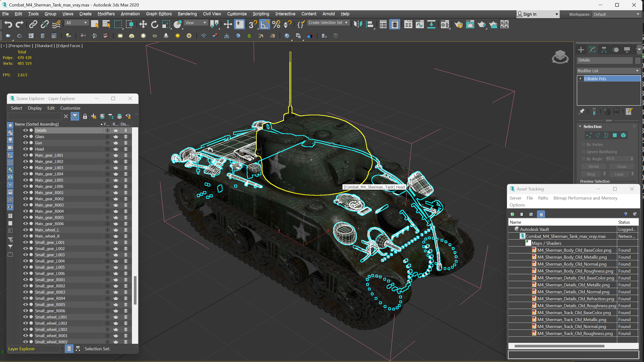Hide the Head layer via eye icon
This screenshot has width=644, height=362.
pyautogui.click(x=25, y=149)
